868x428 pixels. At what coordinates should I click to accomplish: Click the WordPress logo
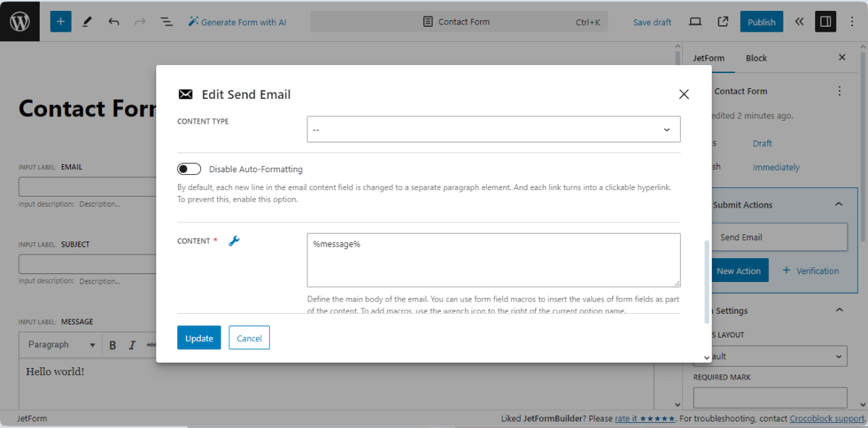(x=20, y=21)
